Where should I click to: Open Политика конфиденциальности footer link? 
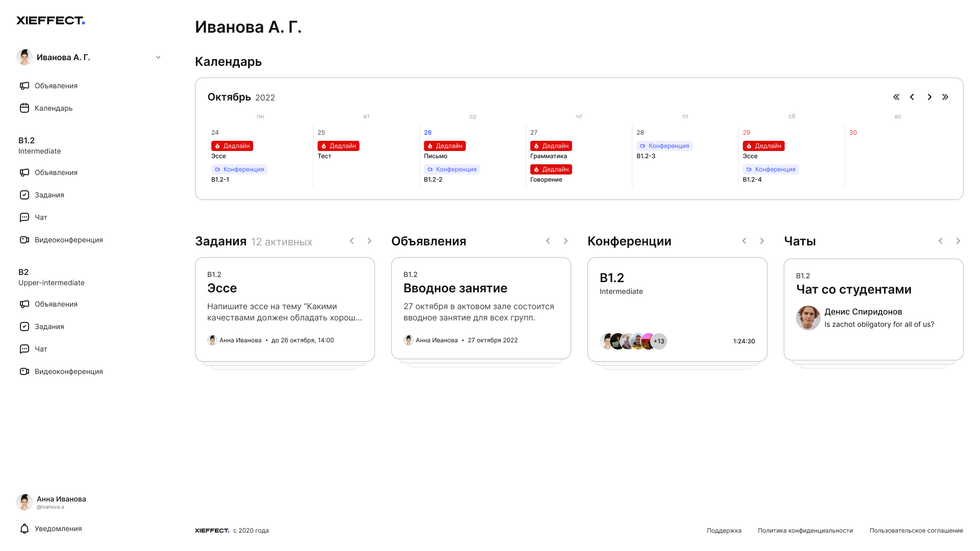[805, 531]
